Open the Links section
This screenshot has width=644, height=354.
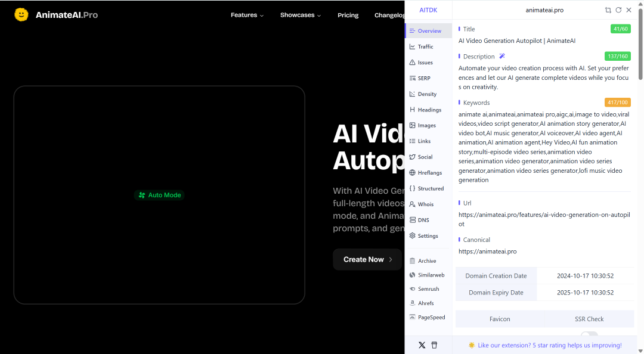428,141
